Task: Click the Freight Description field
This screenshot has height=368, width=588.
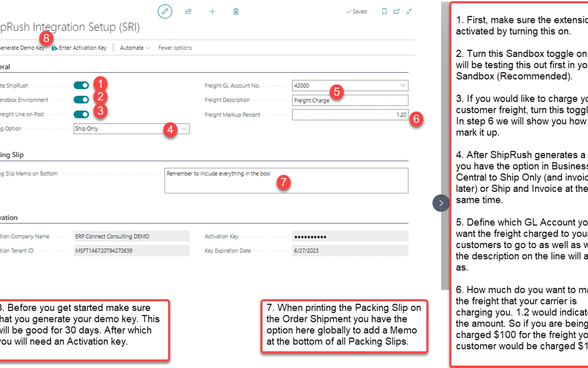Action: pyautogui.click(x=350, y=100)
